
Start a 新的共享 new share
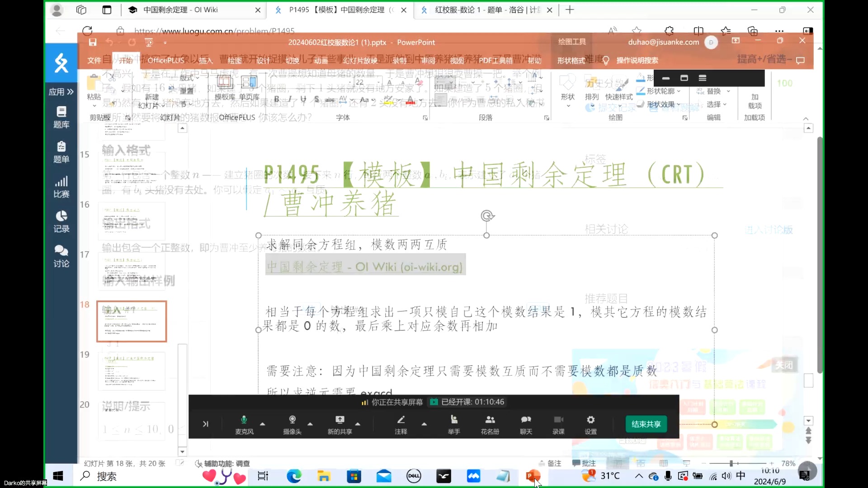340,424
